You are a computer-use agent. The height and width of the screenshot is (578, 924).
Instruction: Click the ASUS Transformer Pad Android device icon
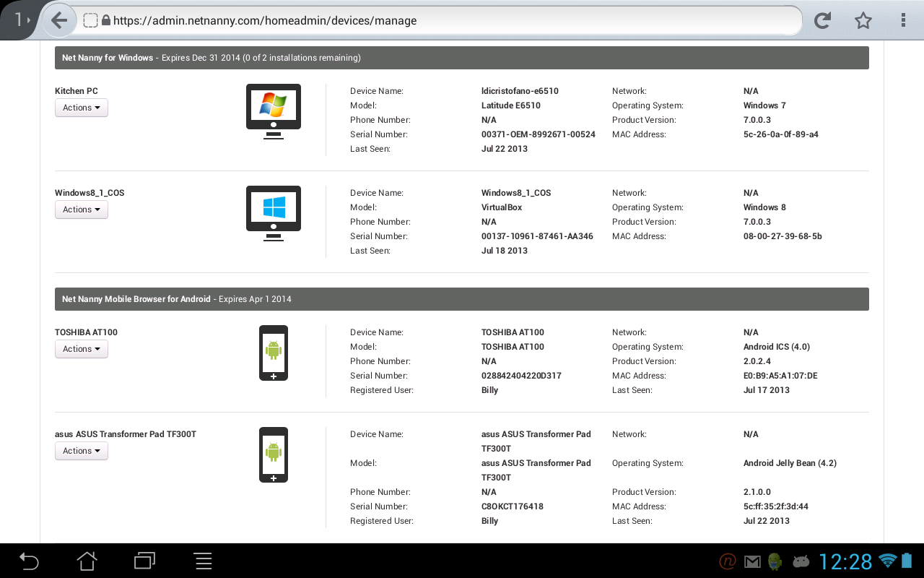point(274,454)
